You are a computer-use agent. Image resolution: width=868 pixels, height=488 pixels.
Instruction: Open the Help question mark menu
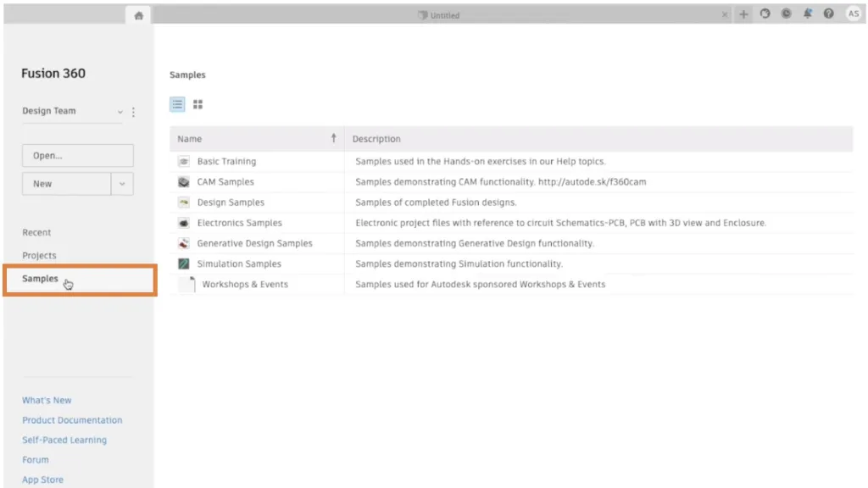(829, 14)
